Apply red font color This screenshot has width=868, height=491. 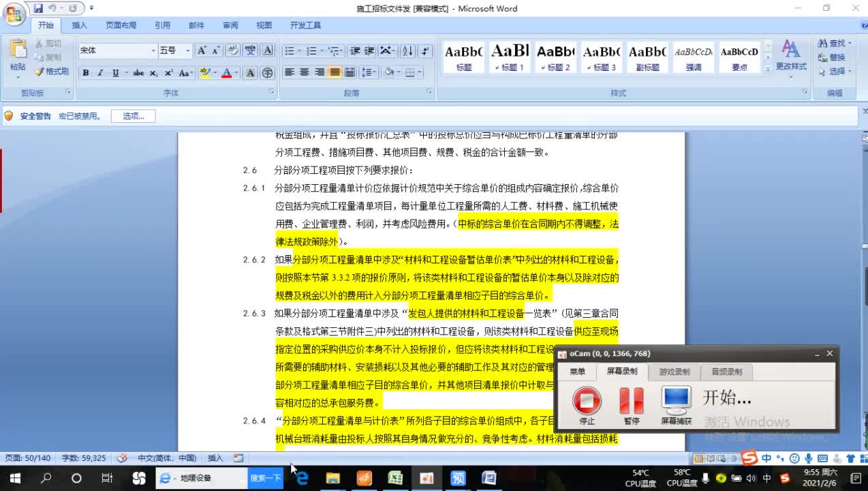click(x=227, y=73)
